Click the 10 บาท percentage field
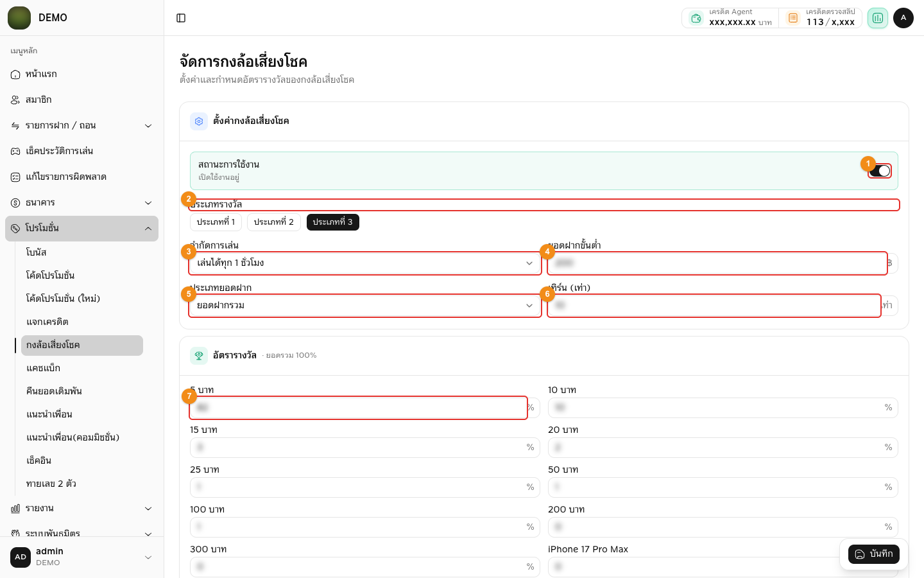The width and height of the screenshot is (924, 578). pyautogui.click(x=723, y=408)
